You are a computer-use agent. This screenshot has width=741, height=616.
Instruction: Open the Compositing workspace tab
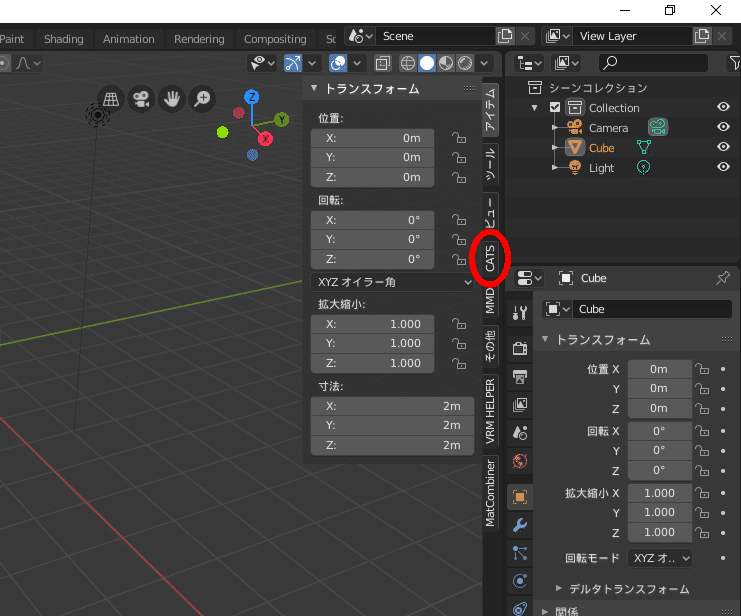(x=275, y=39)
